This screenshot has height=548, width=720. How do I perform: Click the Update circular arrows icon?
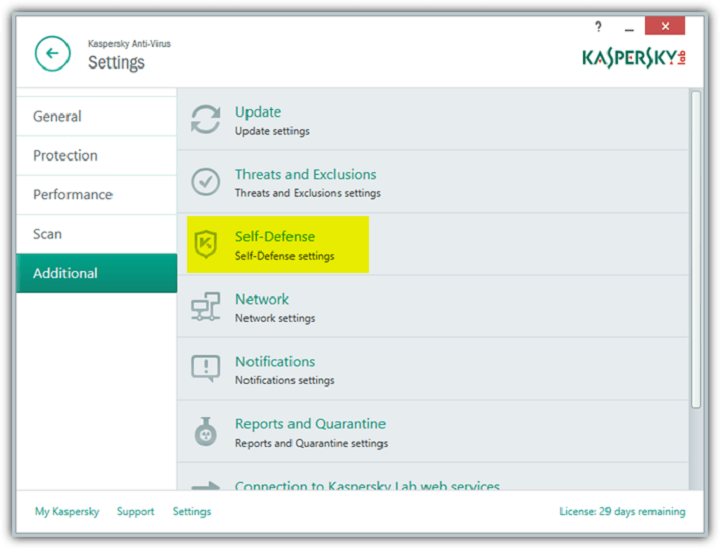[x=205, y=119]
